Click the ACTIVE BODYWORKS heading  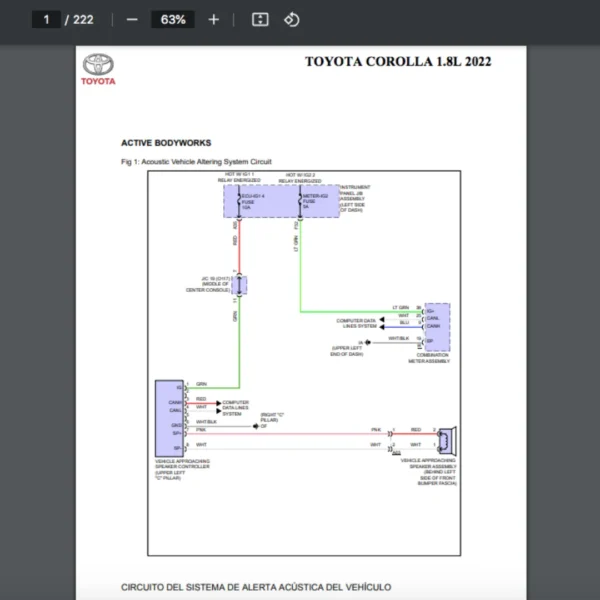(x=166, y=143)
